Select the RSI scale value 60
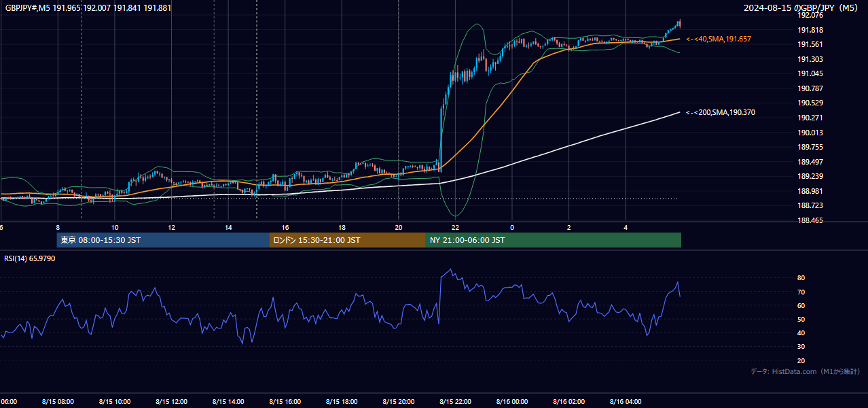 coord(801,305)
